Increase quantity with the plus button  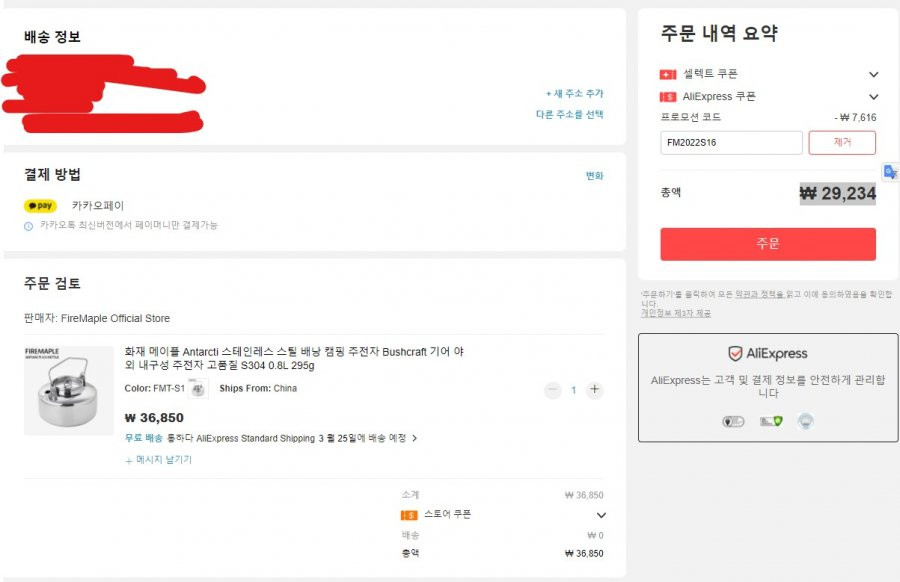click(595, 390)
